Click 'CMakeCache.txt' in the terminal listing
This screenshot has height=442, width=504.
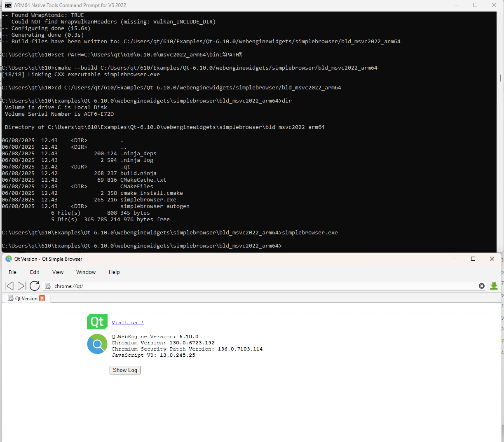[143, 180]
